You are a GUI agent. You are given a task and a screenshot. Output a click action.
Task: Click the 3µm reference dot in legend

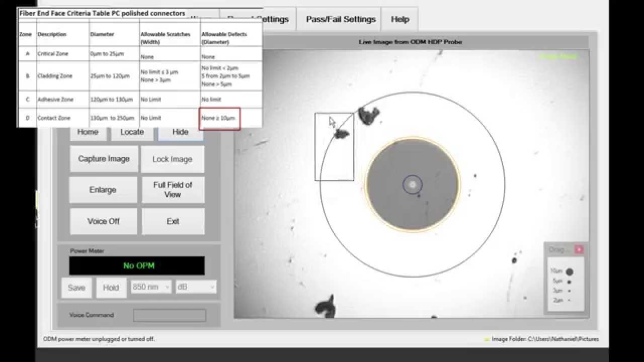[x=569, y=291]
